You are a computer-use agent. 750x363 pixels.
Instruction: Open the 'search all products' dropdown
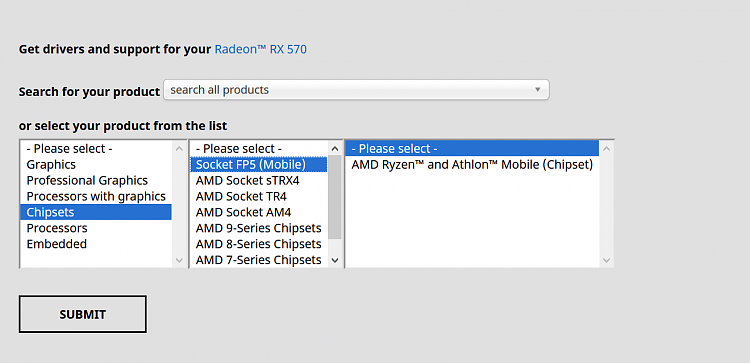[356, 90]
